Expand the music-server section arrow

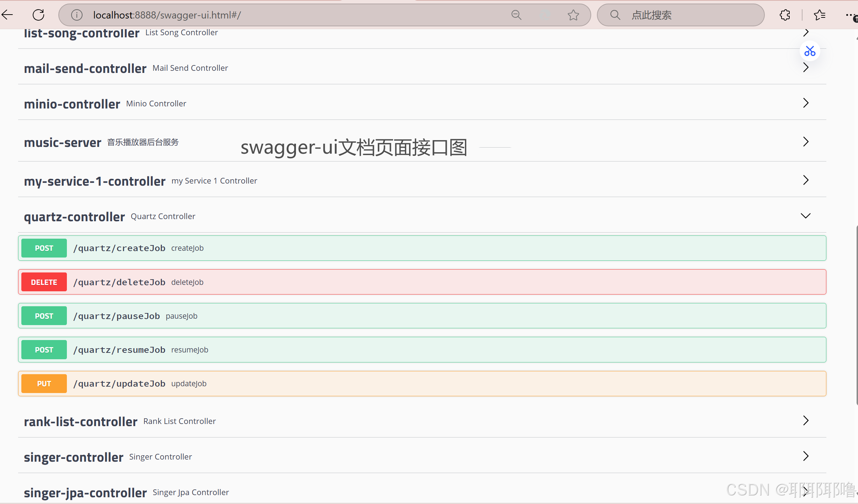(805, 142)
